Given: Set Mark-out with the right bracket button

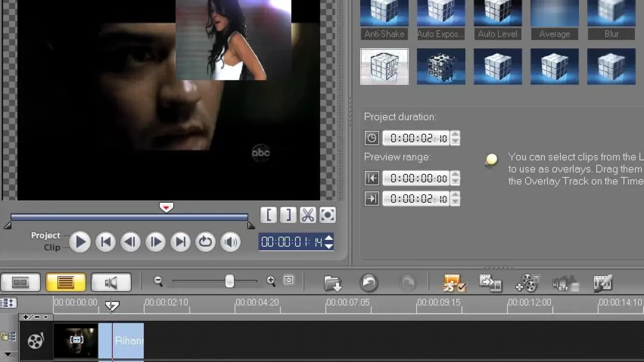Looking at the screenshot, I should click(x=288, y=215).
